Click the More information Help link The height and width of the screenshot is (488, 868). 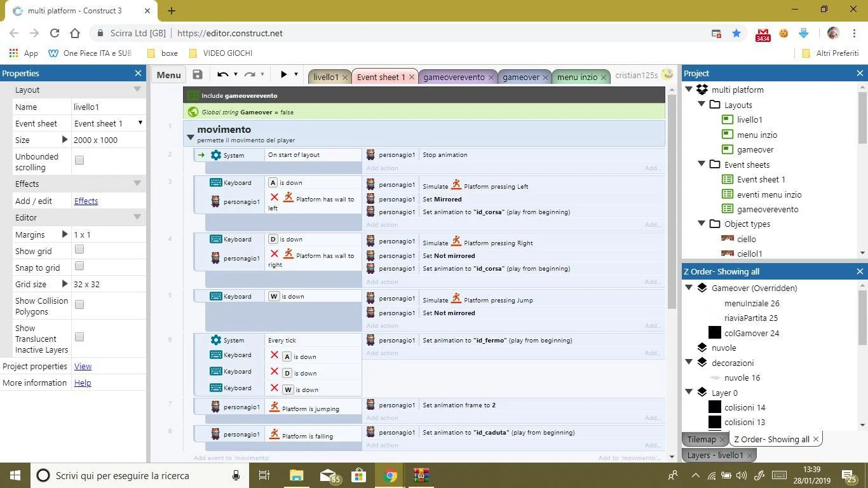tap(83, 383)
